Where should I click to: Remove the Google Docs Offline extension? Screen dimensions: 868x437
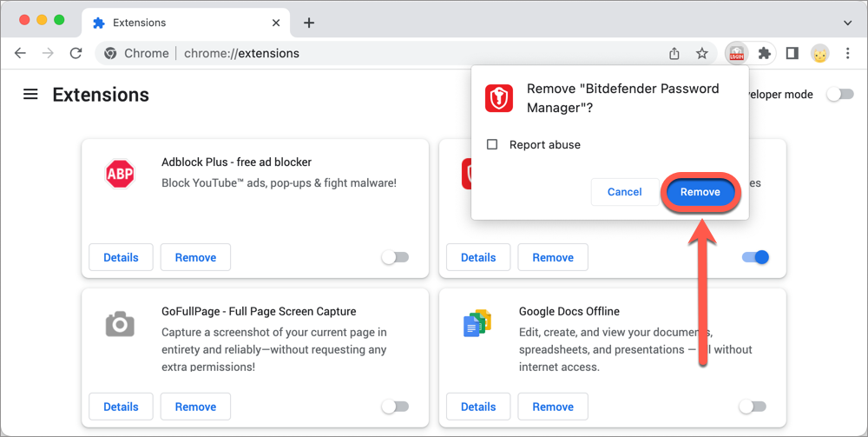point(553,407)
